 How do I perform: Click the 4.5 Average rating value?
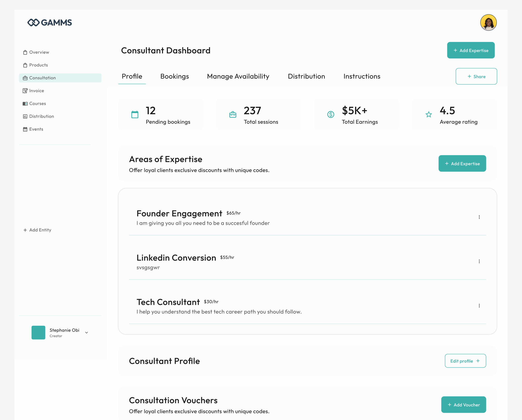(447, 111)
